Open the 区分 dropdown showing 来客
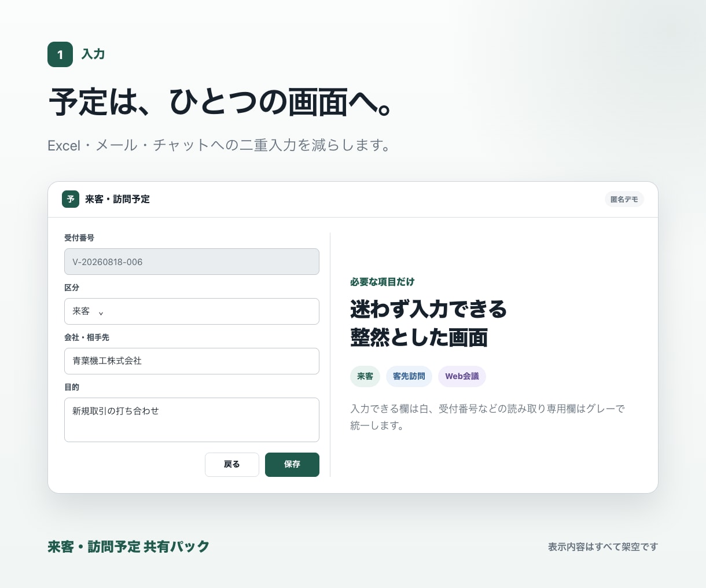 click(192, 311)
